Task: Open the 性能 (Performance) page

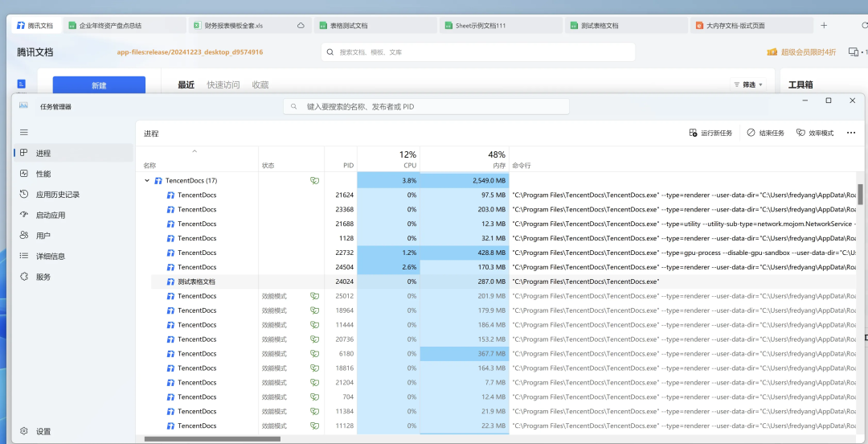Action: [x=74, y=174]
